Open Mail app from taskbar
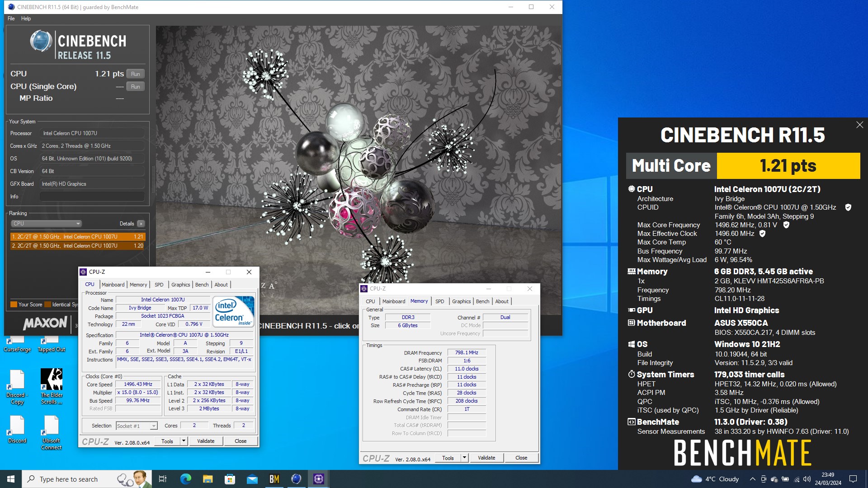This screenshot has height=488, width=868. pos(252,479)
